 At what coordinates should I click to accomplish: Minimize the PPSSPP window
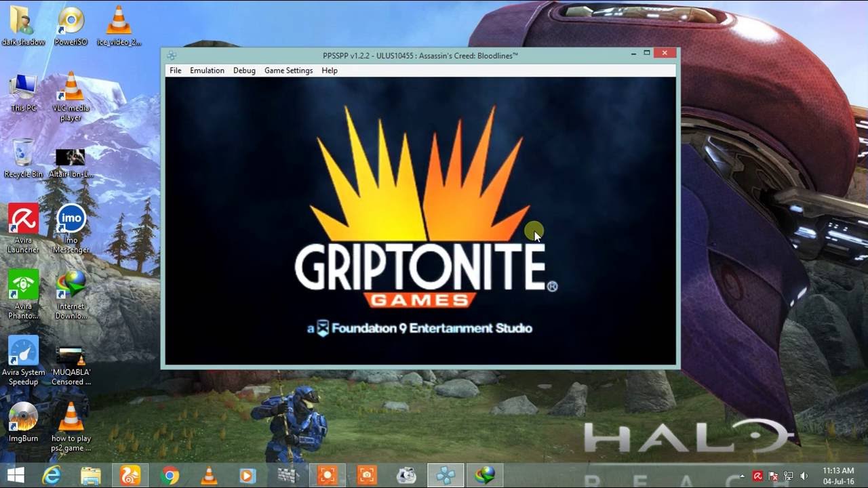tap(633, 54)
